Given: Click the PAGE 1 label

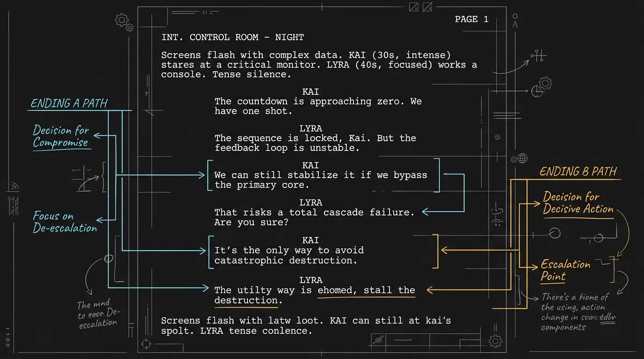Looking at the screenshot, I should 471,19.
